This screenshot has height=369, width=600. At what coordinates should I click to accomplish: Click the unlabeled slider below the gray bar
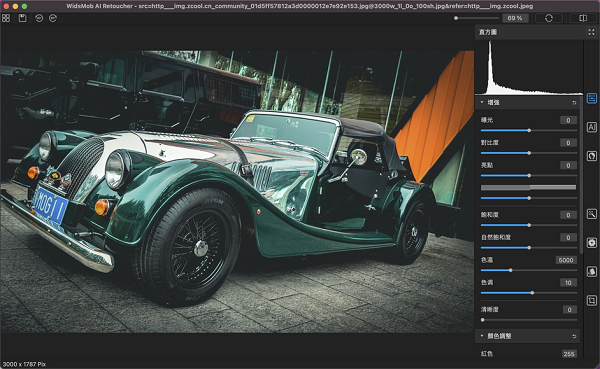click(x=529, y=198)
